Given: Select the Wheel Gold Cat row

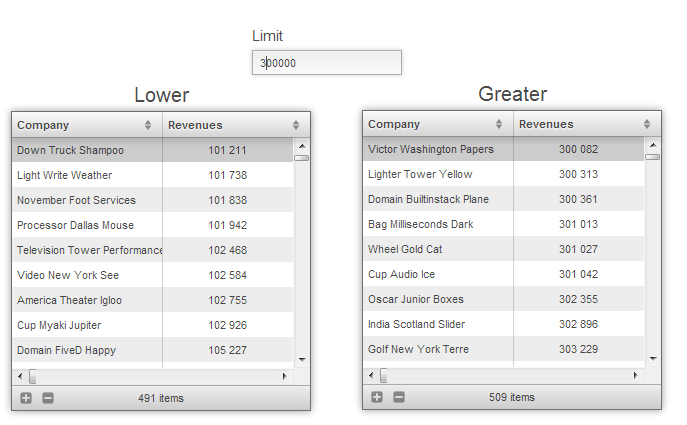Looking at the screenshot, I should 438,249.
